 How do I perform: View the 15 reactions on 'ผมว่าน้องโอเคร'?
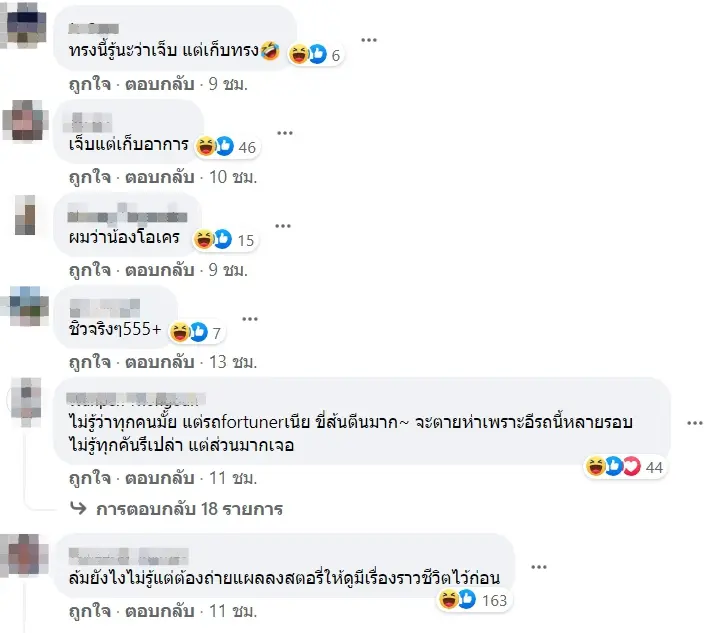(x=225, y=240)
